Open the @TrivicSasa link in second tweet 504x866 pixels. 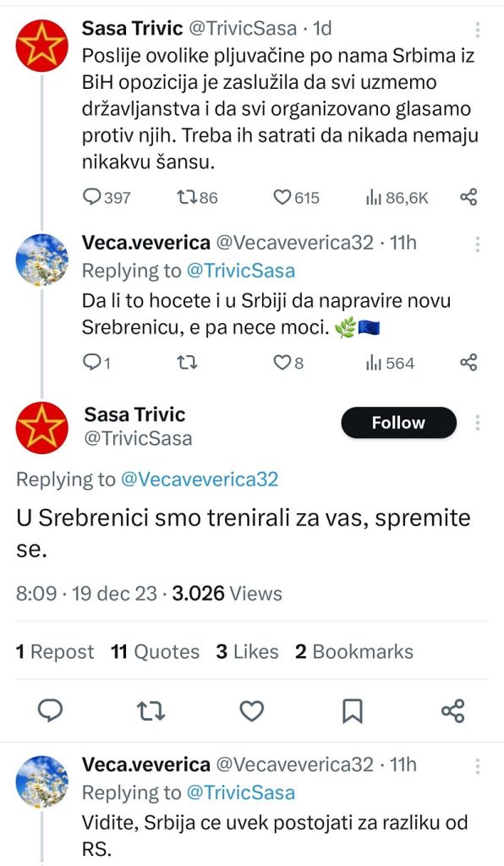pyautogui.click(x=241, y=271)
